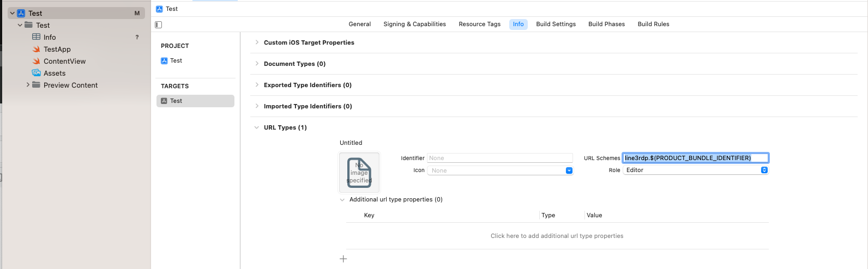Click the 'No image specified' URL type thumbnail
868x269 pixels.
pos(359,173)
